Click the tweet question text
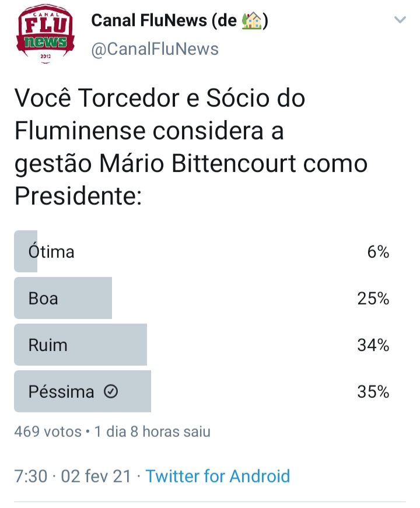Viewport: 420px width, 508px height. coord(191,147)
